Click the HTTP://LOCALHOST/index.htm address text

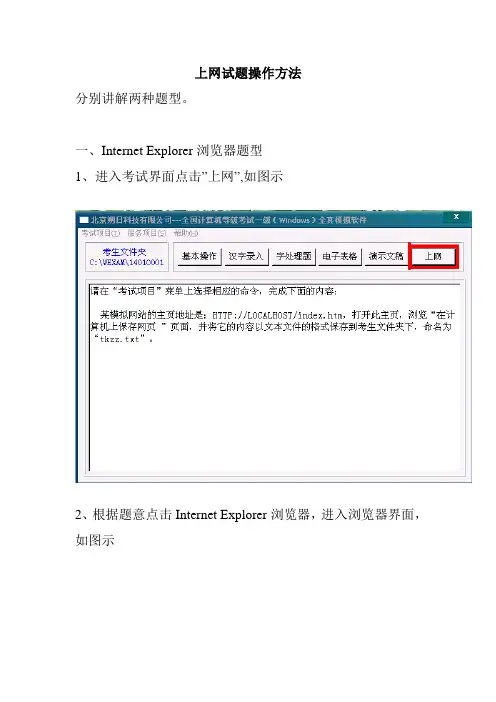click(278, 315)
